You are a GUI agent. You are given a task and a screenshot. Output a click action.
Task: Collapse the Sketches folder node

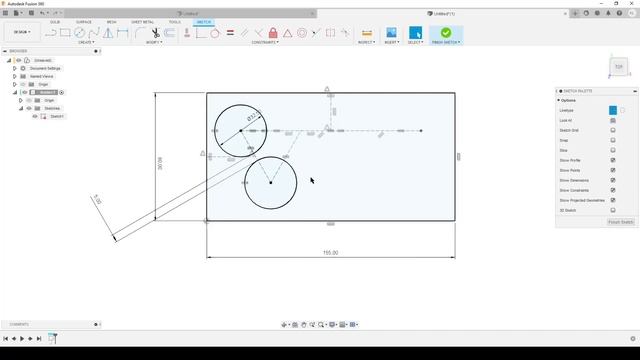pyautogui.click(x=21, y=108)
